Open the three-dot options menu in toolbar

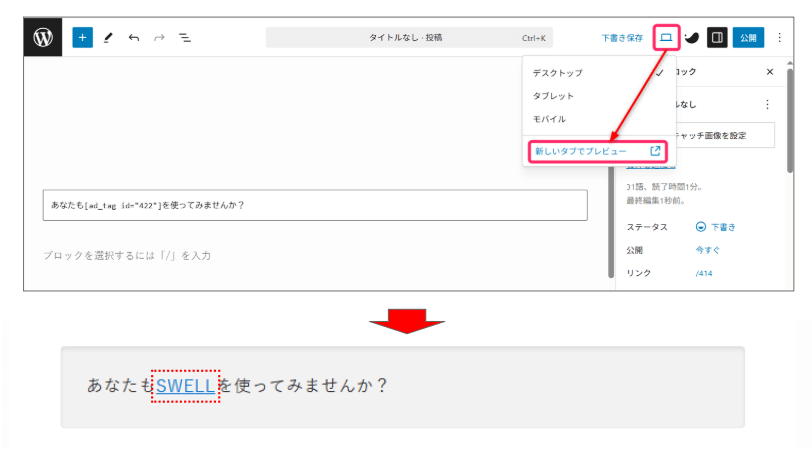point(779,37)
